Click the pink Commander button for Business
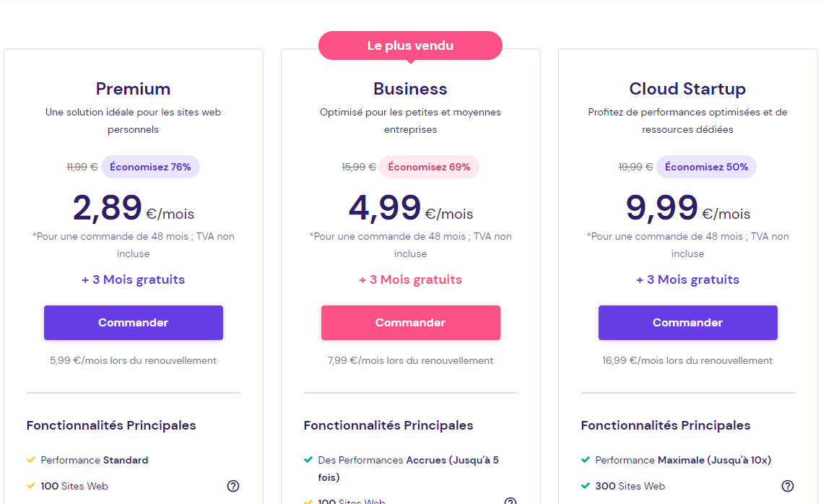 point(410,322)
